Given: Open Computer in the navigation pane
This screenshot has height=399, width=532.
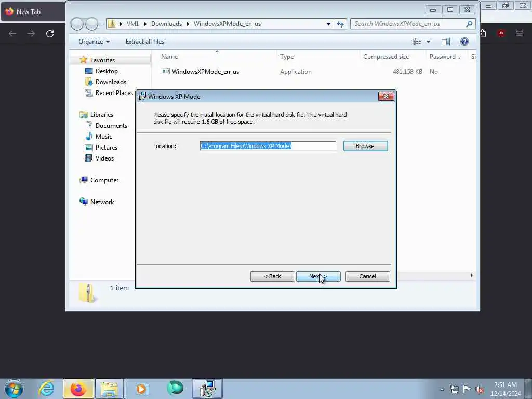Looking at the screenshot, I should point(104,180).
